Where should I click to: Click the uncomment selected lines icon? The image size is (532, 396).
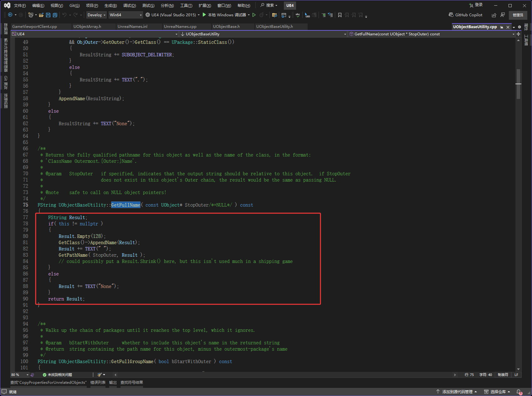point(330,15)
